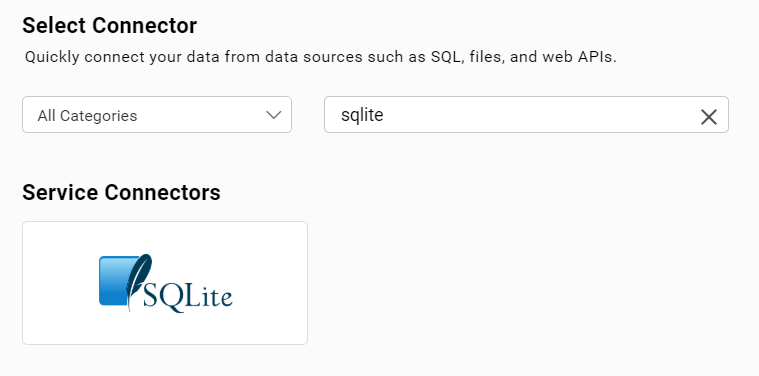Expand the All Categories chevron arrow
The width and height of the screenshot is (759, 376).
pos(273,115)
